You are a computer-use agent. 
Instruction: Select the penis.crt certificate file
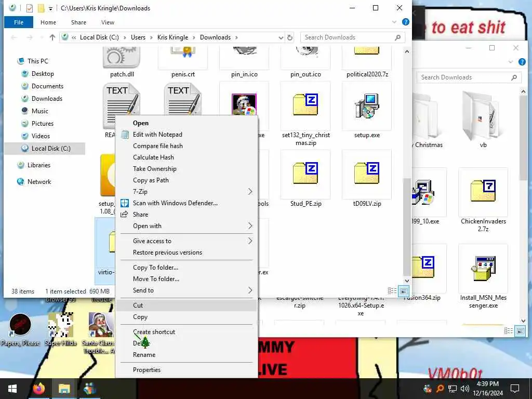(183, 58)
